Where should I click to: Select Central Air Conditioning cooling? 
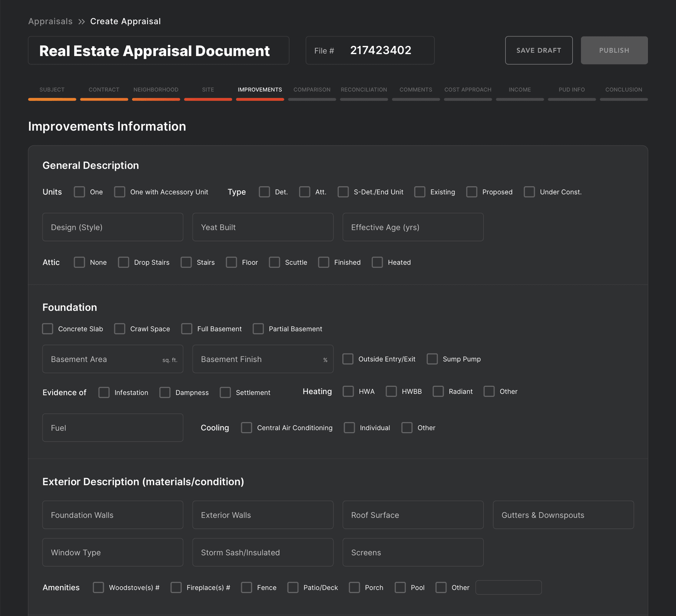point(246,428)
